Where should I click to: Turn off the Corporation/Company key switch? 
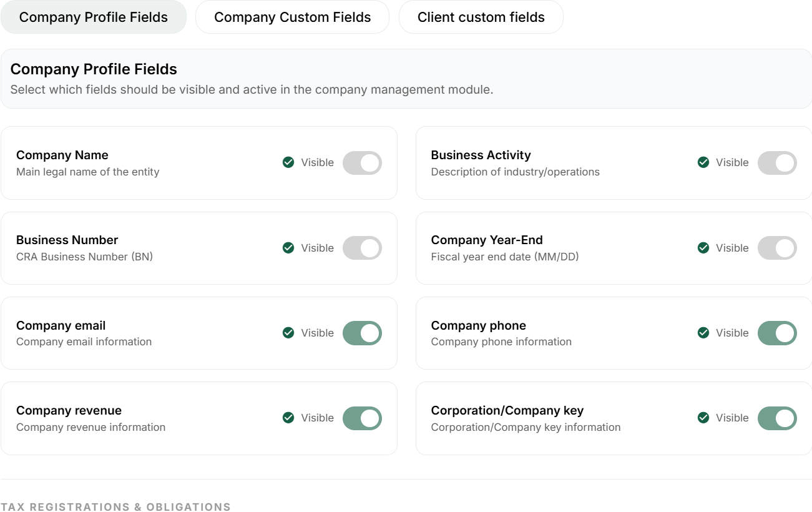(777, 418)
